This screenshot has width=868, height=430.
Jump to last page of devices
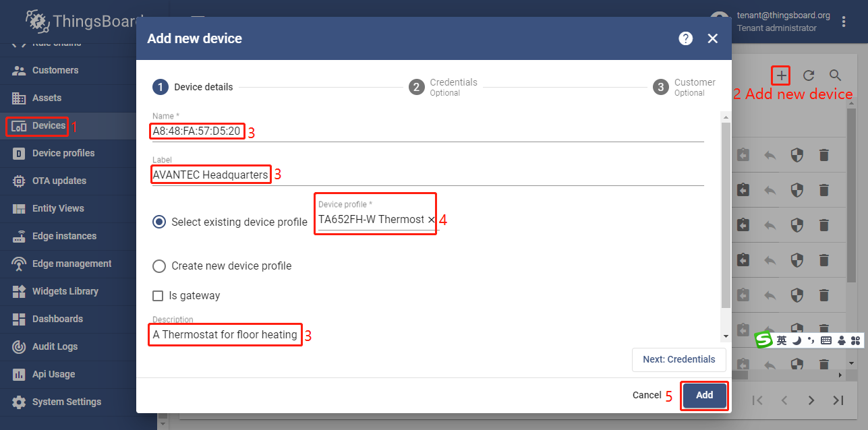click(x=838, y=400)
